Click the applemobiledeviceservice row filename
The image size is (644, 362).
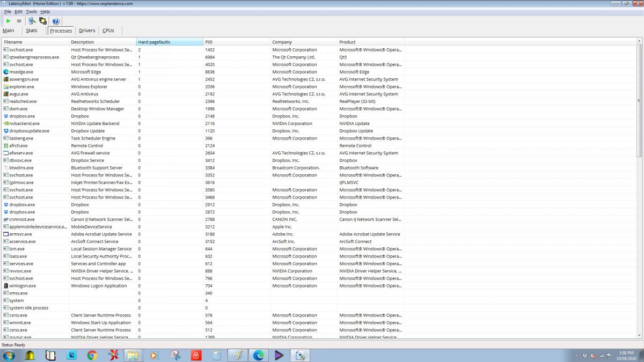(39, 227)
